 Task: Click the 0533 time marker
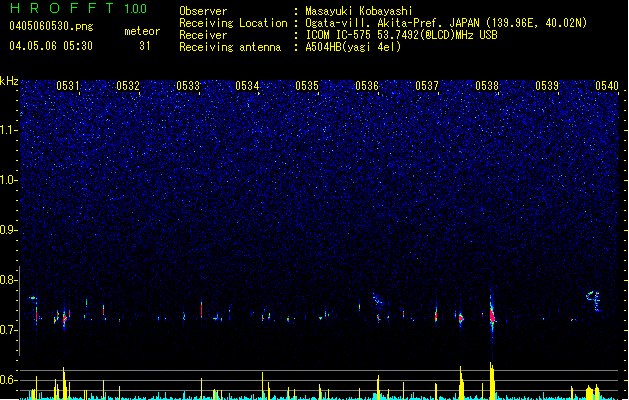pyautogui.click(x=188, y=86)
